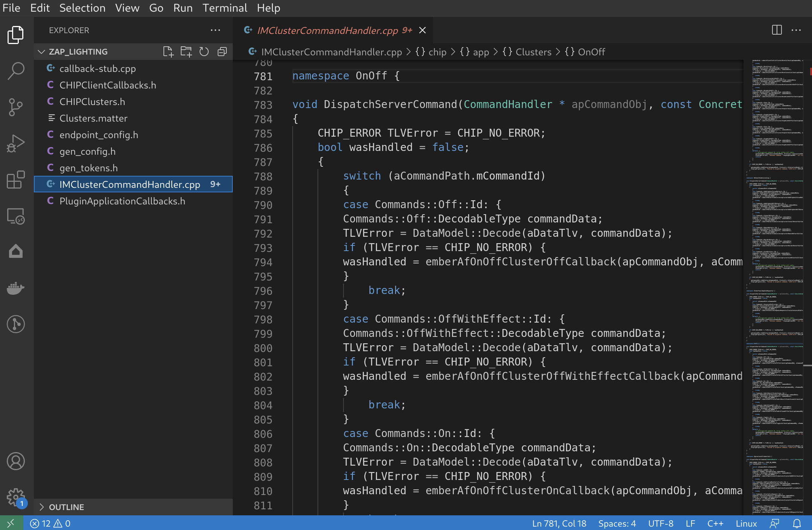
Task: Open the Terminal menu
Action: (x=223, y=8)
